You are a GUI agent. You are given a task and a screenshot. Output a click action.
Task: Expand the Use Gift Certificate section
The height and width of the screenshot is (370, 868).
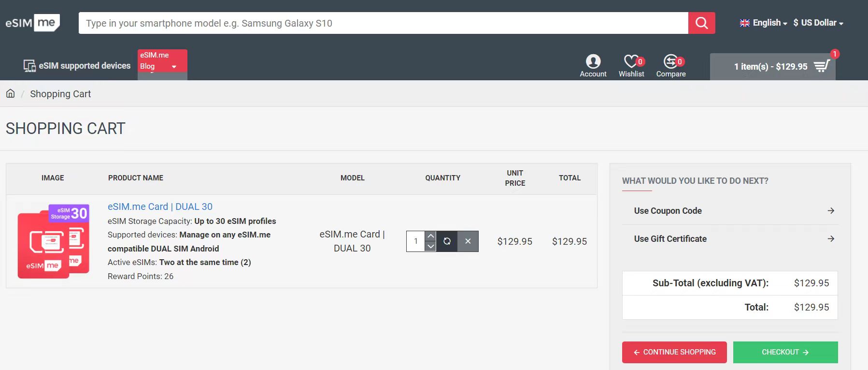click(730, 239)
